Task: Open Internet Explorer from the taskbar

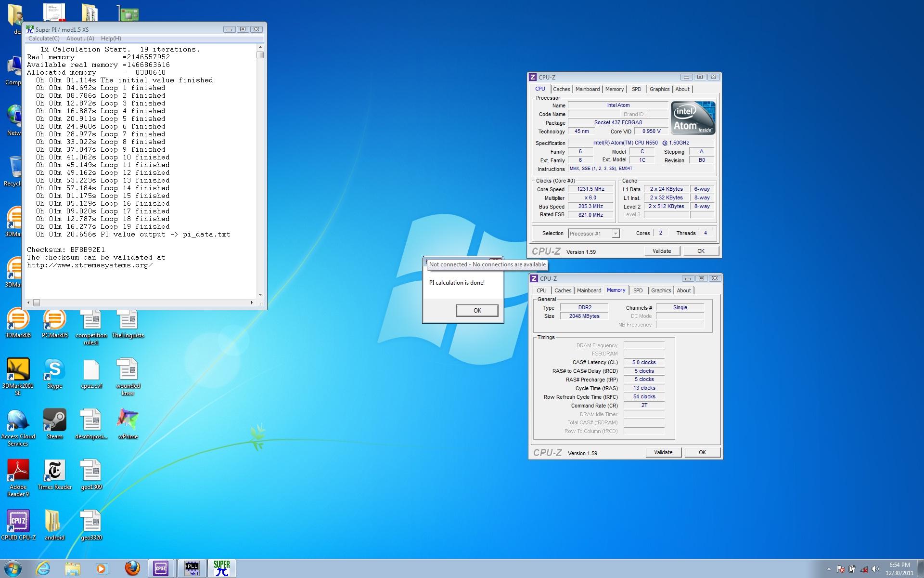Action: 43,568
